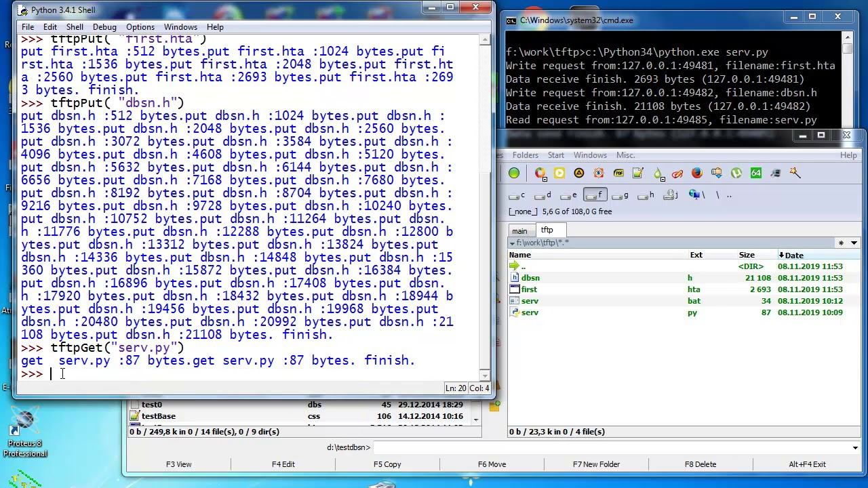Open Windows menu in Python Shell
Image resolution: width=868 pixels, height=488 pixels.
(180, 27)
